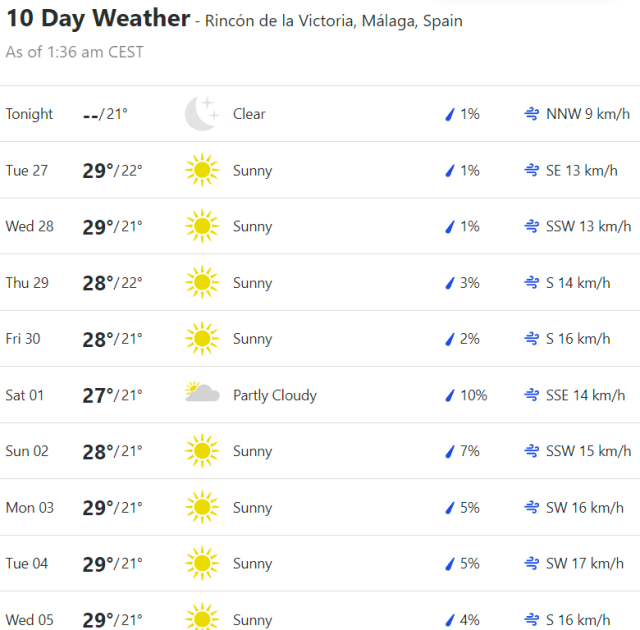Click the 29°/22° temperature for Tue 27
This screenshot has width=640, height=630.
tap(112, 171)
